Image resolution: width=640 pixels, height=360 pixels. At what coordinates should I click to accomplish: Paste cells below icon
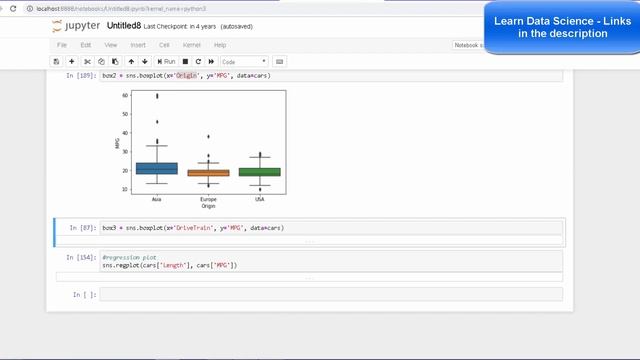pyautogui.click(x=115, y=62)
